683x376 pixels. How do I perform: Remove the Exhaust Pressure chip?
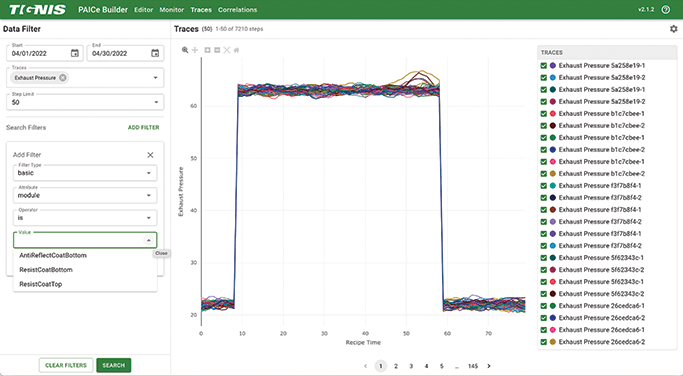[x=63, y=78]
